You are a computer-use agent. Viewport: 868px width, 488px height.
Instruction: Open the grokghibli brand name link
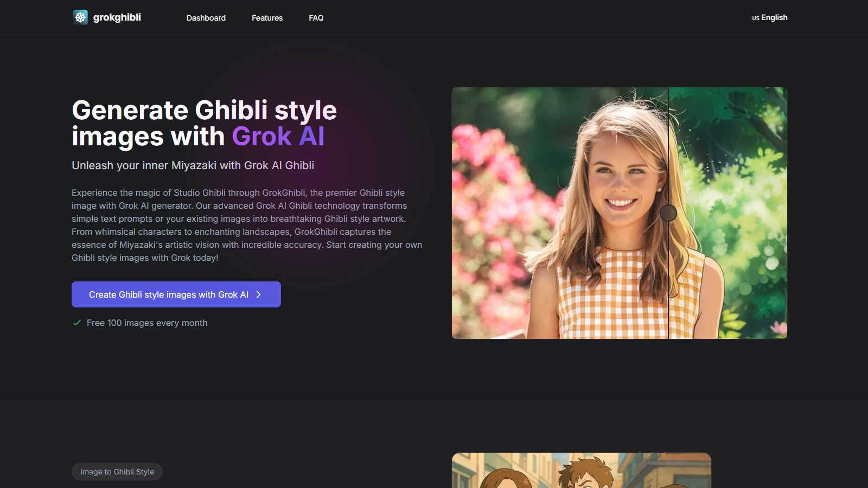point(117,17)
